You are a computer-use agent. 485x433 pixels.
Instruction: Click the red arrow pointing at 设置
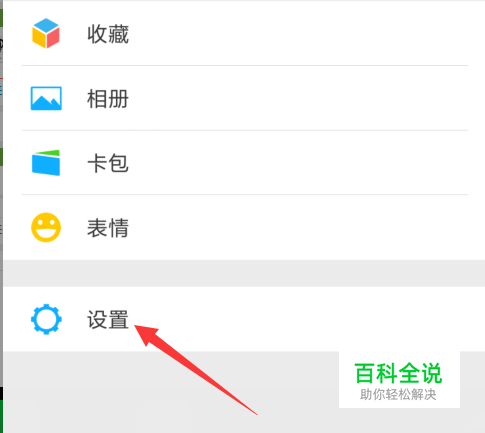pos(195,370)
